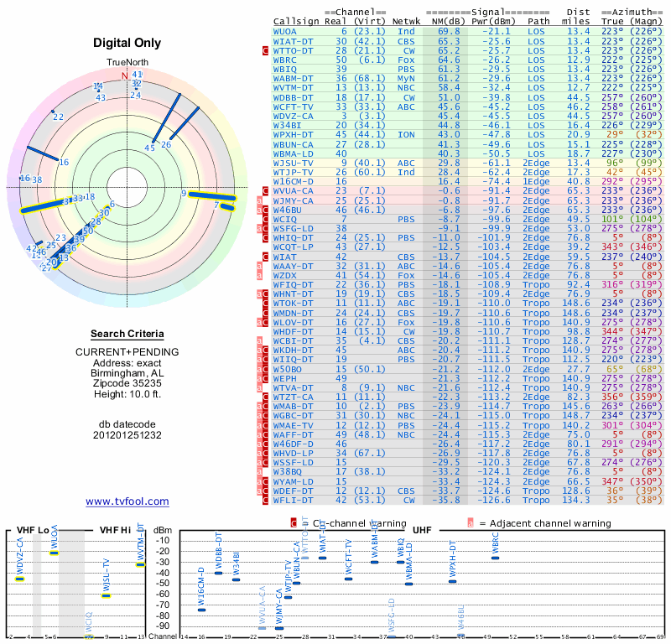This screenshot has width=671, height=644.
Task: Click the WLOV-DT callsign
Action: click(293, 322)
